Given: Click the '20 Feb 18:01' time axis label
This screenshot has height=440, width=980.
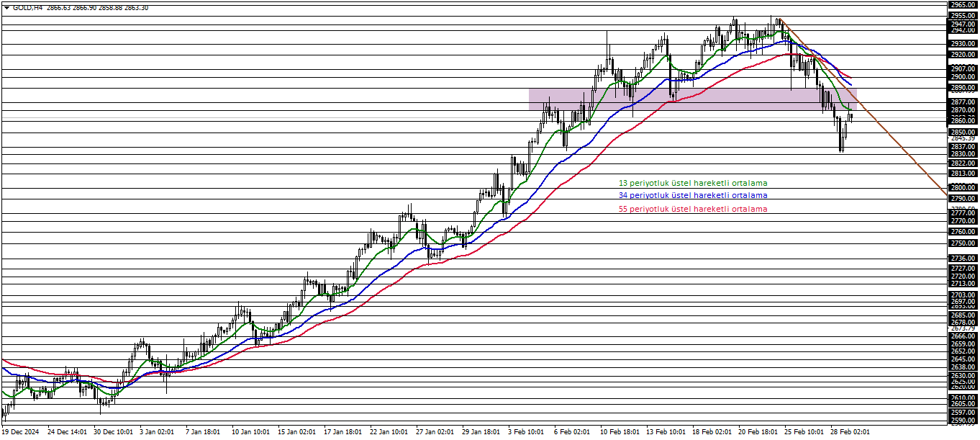Looking at the screenshot, I should point(758,432).
